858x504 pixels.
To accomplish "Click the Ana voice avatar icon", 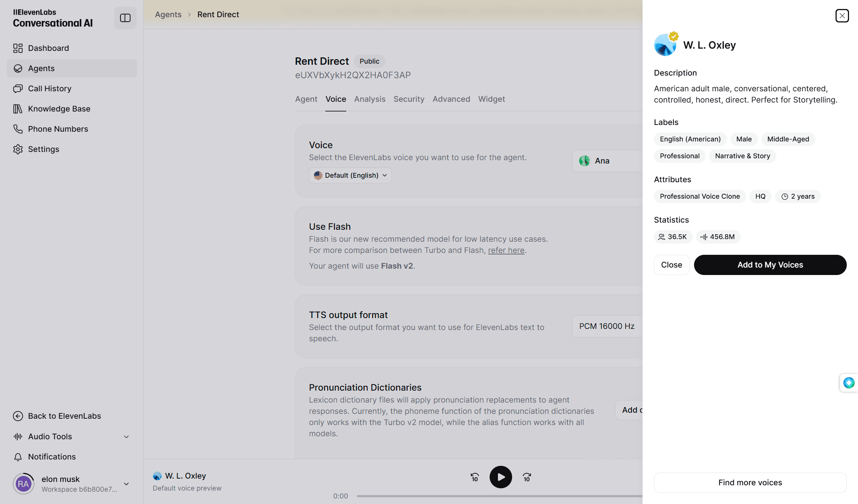I will point(584,161).
